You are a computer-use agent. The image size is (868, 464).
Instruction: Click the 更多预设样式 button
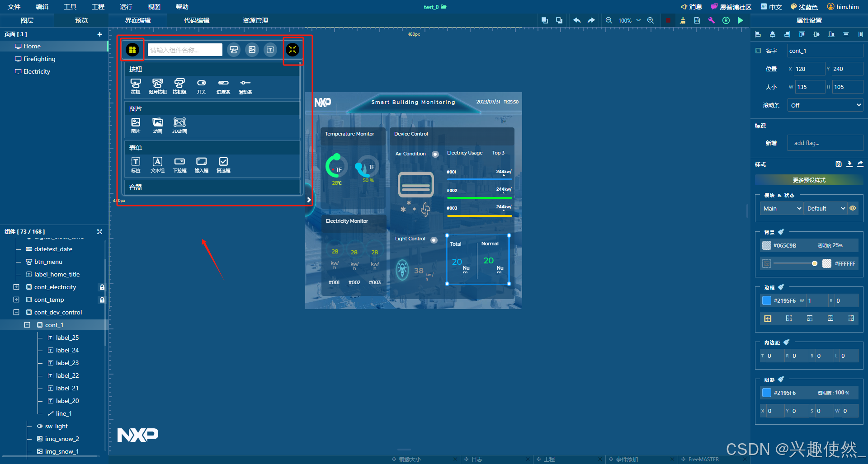809,180
